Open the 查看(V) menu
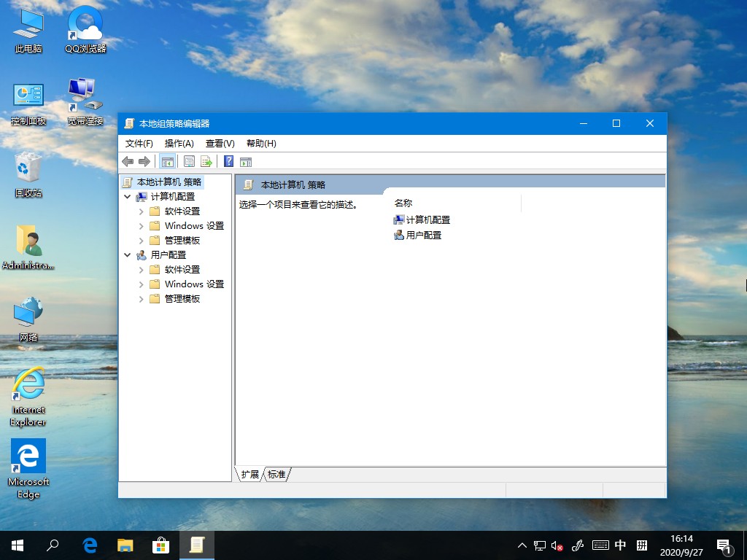Image resolution: width=747 pixels, height=560 pixels. (x=218, y=143)
